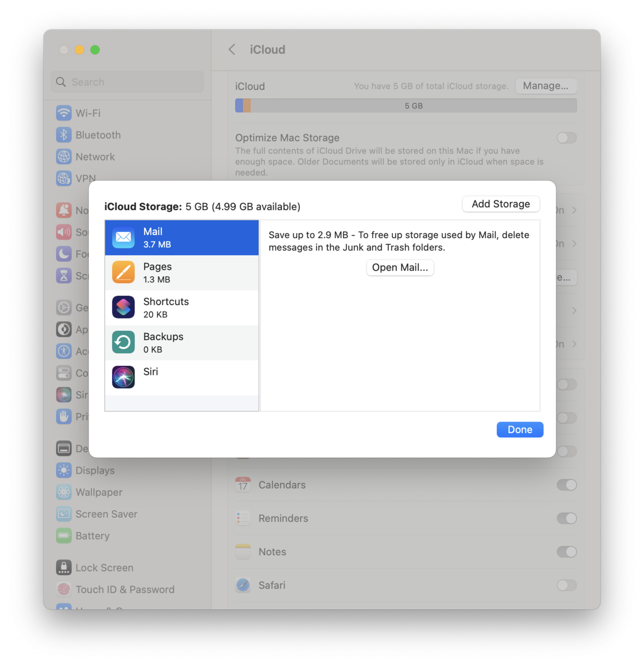Click the yellow minimize window button
Screen dimensions: 644x667
tap(79, 50)
